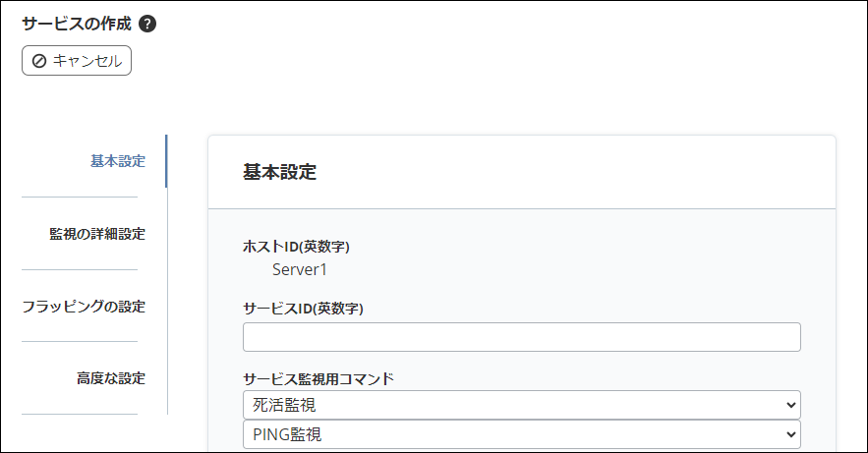
Task: Open the help icon beside サービスの作成
Action: (x=148, y=25)
